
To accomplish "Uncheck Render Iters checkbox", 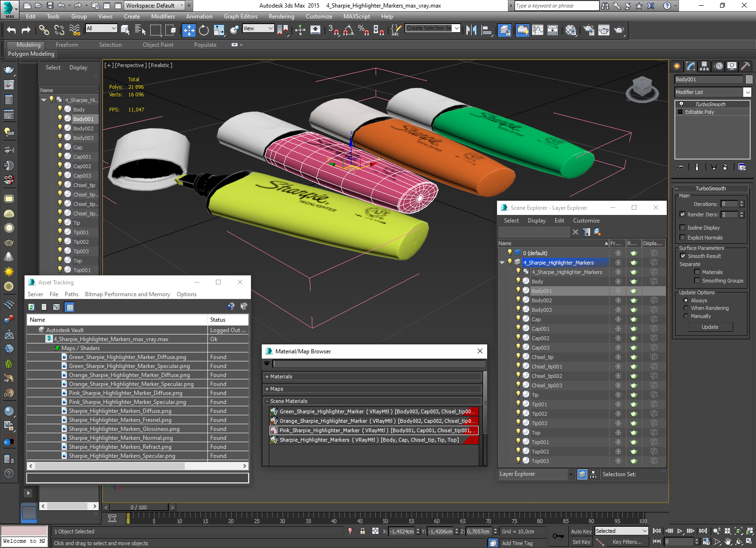I will tap(682, 214).
